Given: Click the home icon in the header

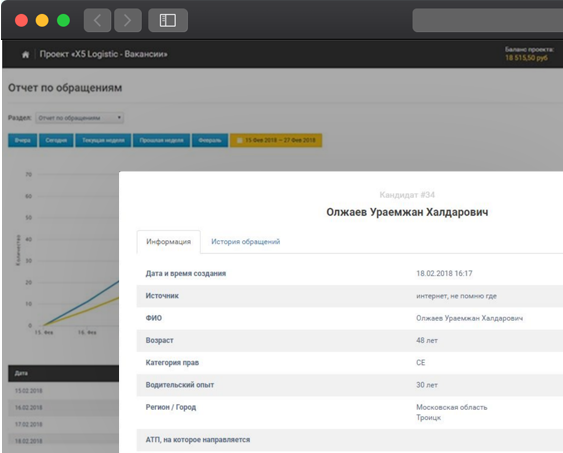Looking at the screenshot, I should click(25, 55).
